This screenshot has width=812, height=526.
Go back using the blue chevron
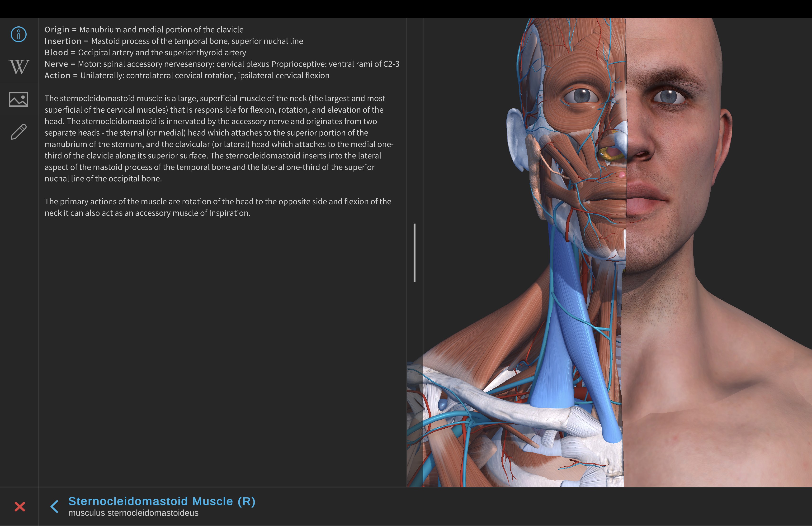click(x=54, y=507)
